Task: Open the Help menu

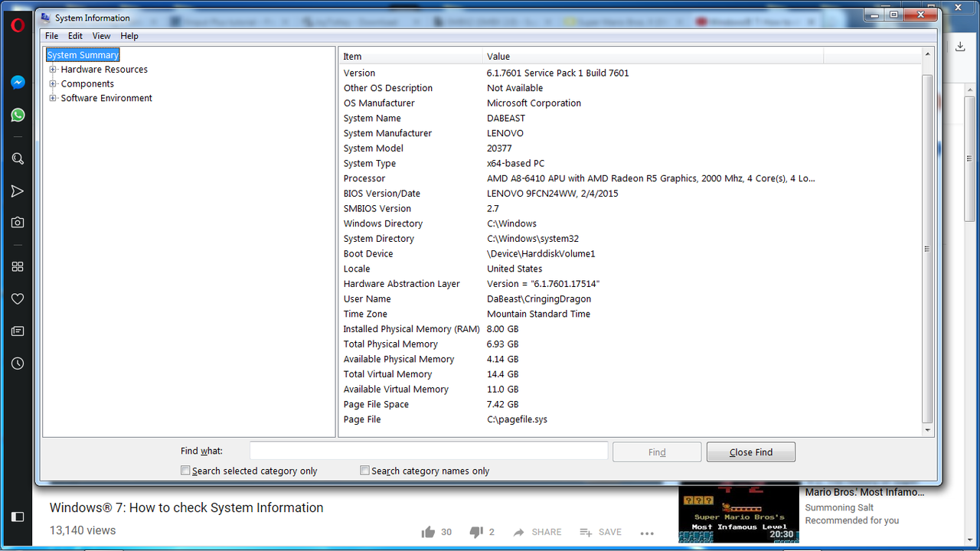Action: [x=129, y=36]
